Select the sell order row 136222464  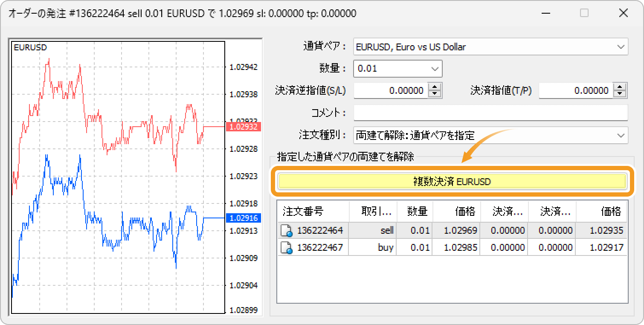(x=452, y=231)
